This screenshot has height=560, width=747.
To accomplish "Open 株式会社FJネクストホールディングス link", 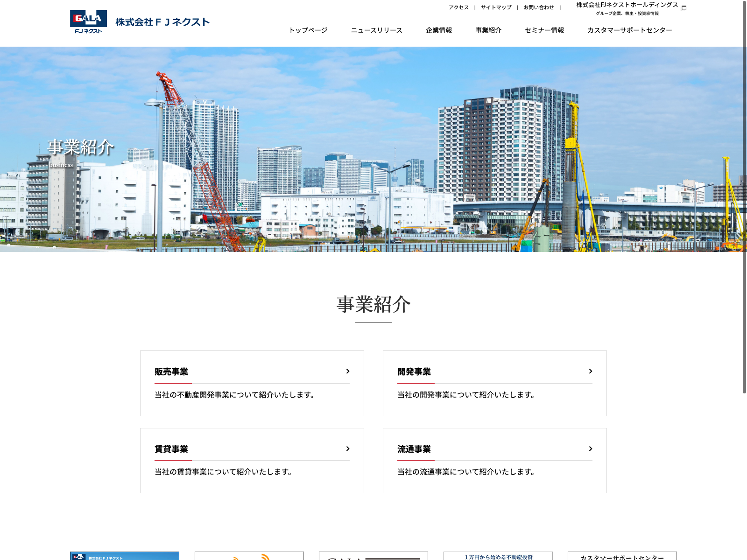I will pyautogui.click(x=627, y=5).
